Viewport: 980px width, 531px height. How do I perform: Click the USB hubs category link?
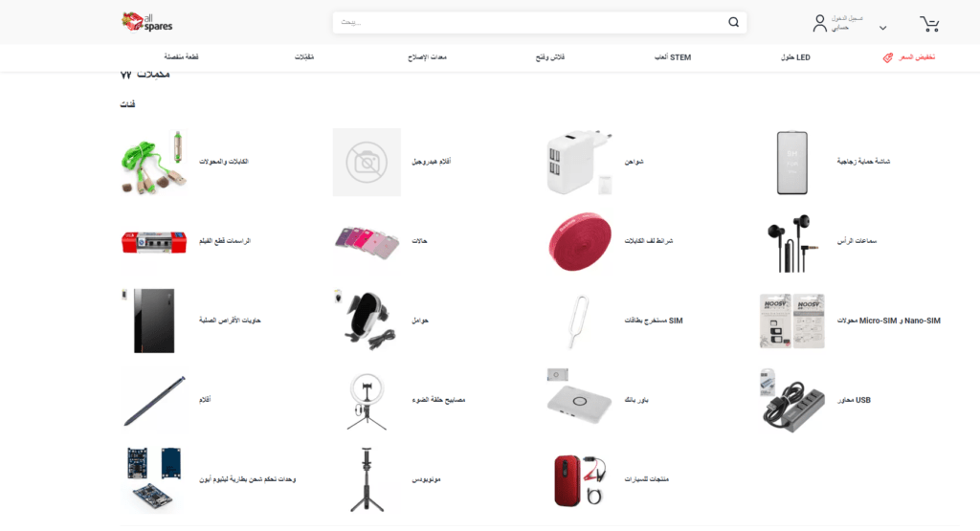tap(854, 400)
